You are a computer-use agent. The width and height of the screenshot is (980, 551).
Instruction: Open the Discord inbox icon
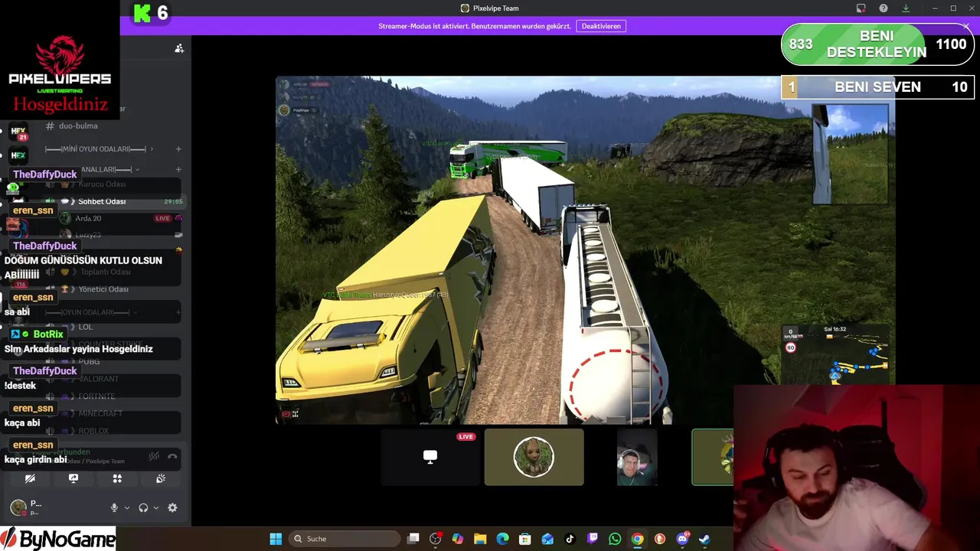pos(861,8)
